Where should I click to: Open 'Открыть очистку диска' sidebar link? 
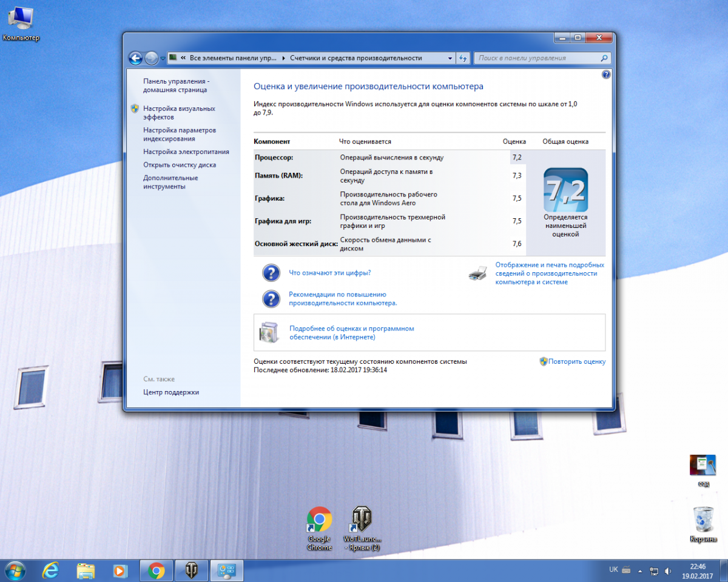pos(179,165)
